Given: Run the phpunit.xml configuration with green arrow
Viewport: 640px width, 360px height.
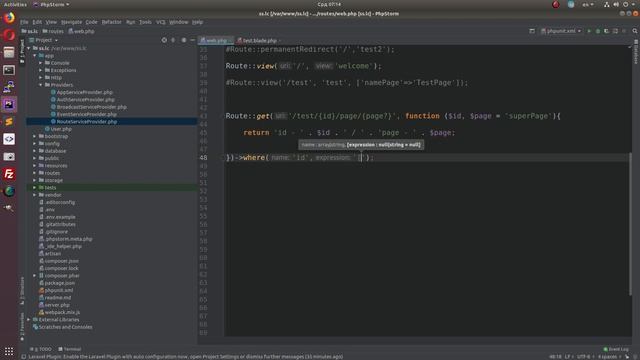Looking at the screenshot, I should [589, 31].
